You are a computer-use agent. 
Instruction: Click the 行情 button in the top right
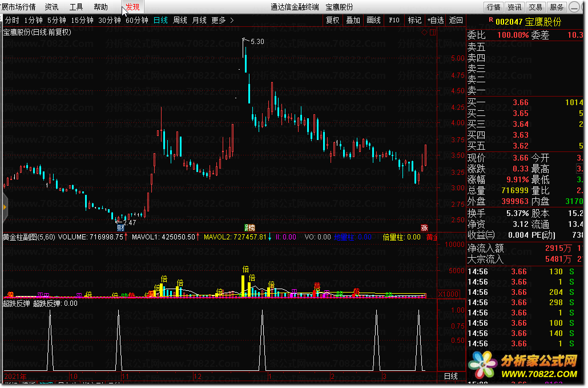493,7
